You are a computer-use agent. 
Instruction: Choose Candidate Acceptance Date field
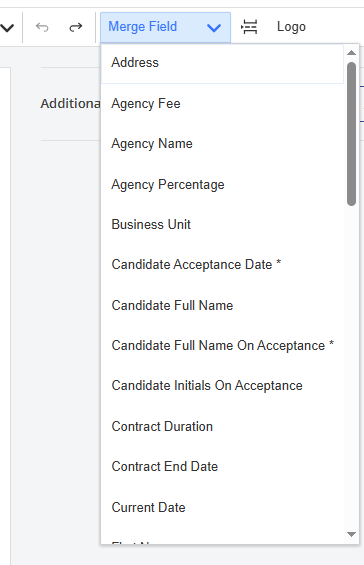[222, 265]
